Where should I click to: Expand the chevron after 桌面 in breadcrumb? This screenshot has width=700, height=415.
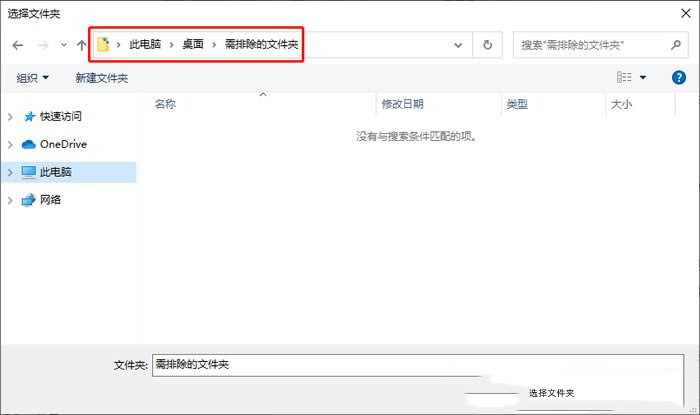click(214, 45)
